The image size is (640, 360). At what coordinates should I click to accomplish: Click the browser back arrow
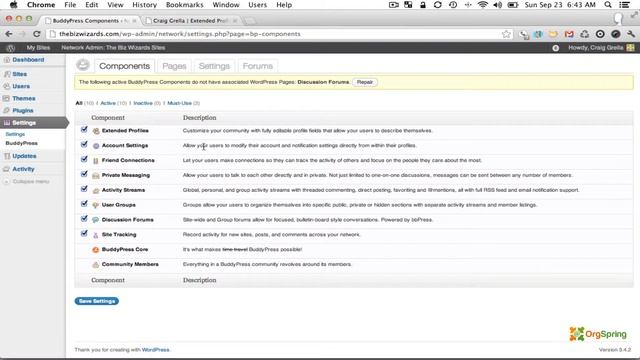9,34
